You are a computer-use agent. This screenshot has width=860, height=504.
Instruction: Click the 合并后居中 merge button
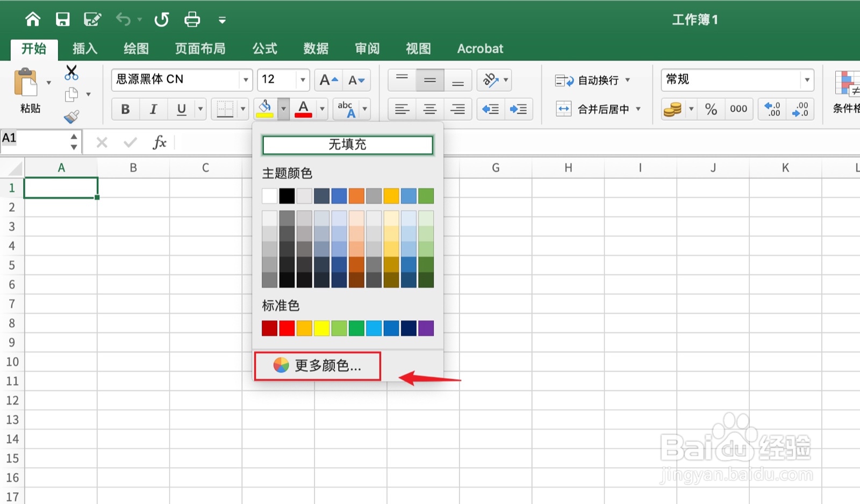[x=592, y=109]
